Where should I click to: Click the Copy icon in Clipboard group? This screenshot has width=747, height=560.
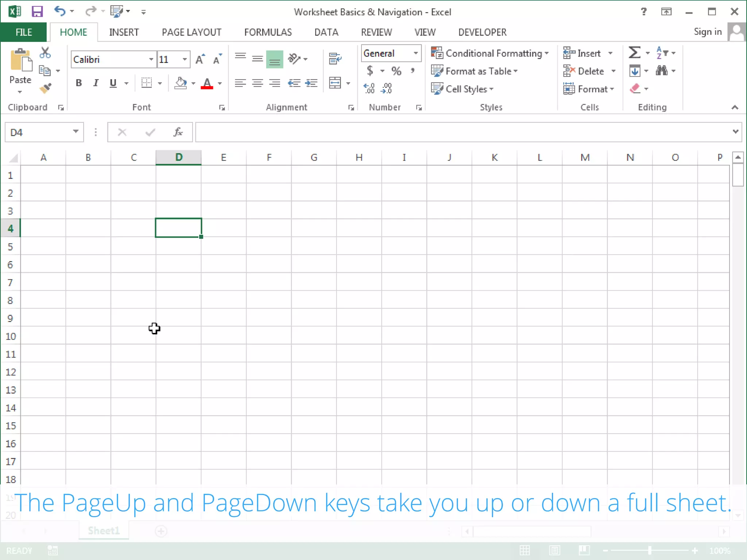pyautogui.click(x=45, y=71)
